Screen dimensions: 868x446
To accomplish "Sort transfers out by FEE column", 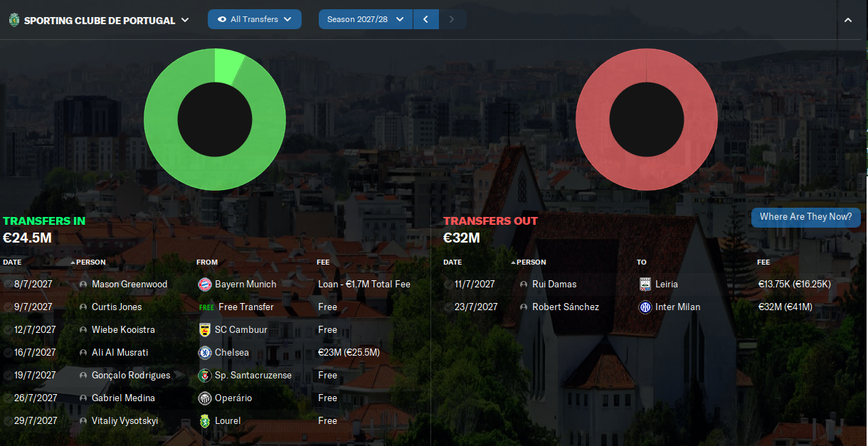I will coord(763,262).
